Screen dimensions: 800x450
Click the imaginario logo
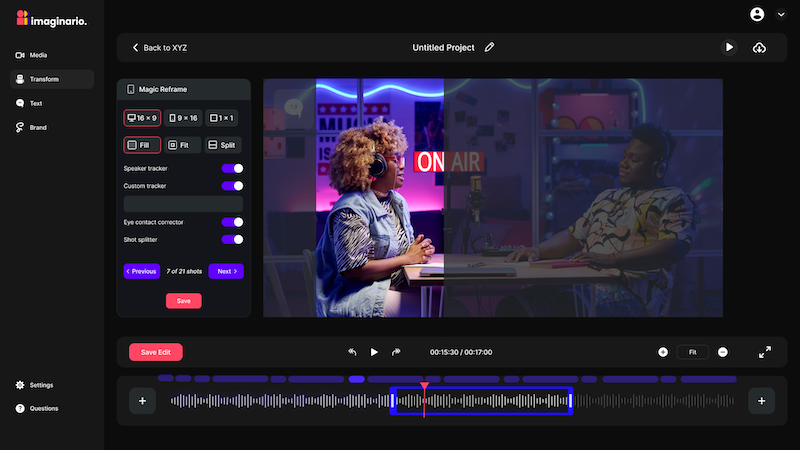pyautogui.click(x=52, y=18)
